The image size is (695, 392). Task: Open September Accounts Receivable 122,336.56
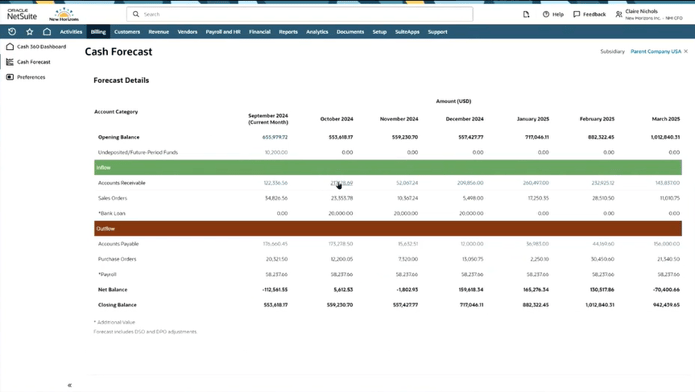tap(275, 183)
